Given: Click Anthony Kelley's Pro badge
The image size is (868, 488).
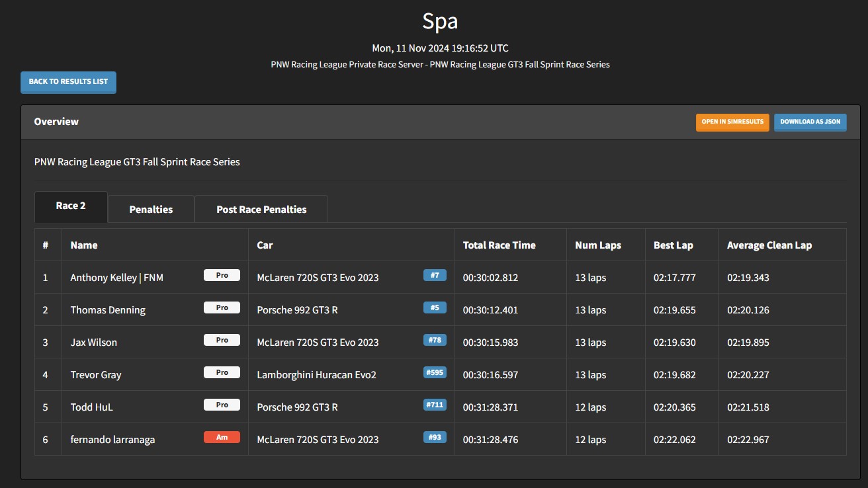Looking at the screenshot, I should click(x=222, y=275).
